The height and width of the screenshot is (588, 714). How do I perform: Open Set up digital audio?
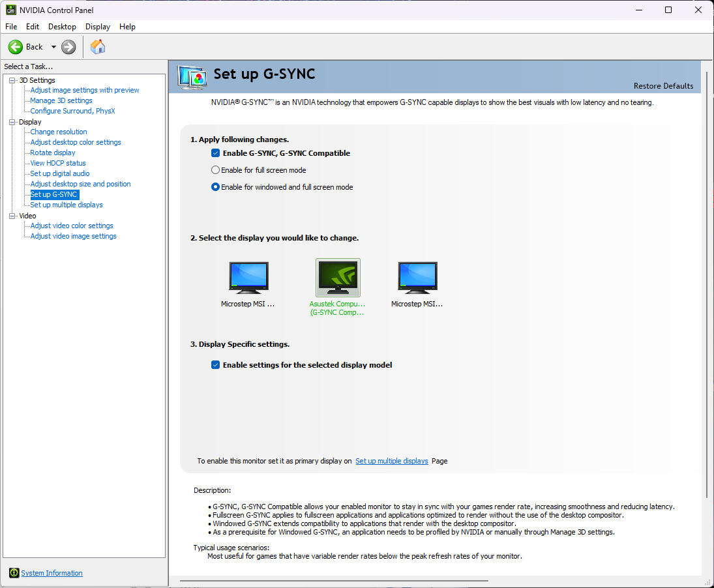[59, 174]
